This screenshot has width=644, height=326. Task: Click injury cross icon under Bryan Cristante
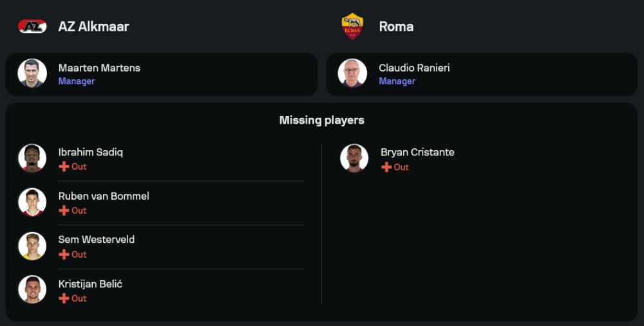pos(386,168)
